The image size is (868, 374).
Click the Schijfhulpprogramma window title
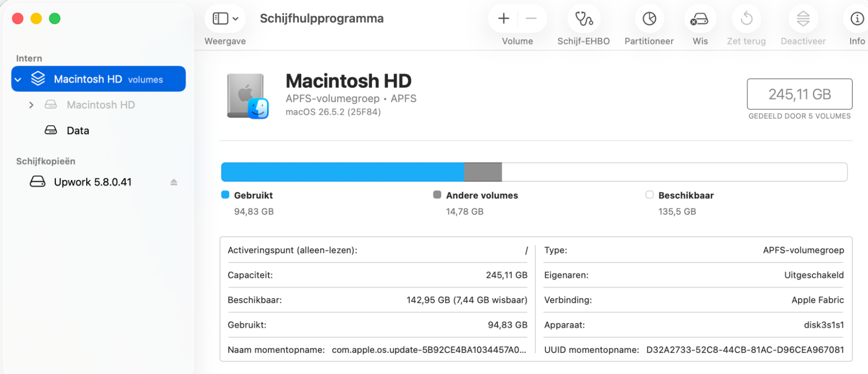point(322,19)
